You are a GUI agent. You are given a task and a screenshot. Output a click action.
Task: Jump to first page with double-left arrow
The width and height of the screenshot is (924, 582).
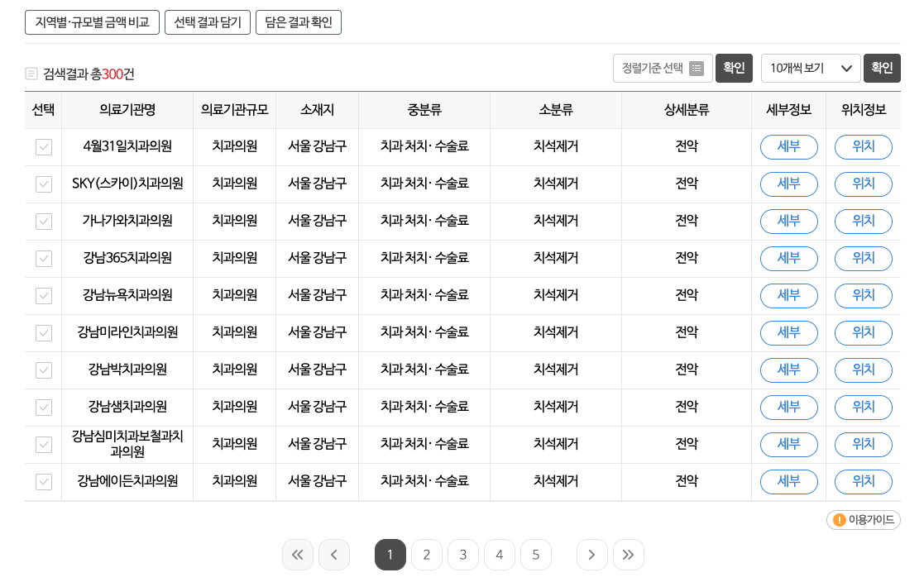tap(298, 555)
